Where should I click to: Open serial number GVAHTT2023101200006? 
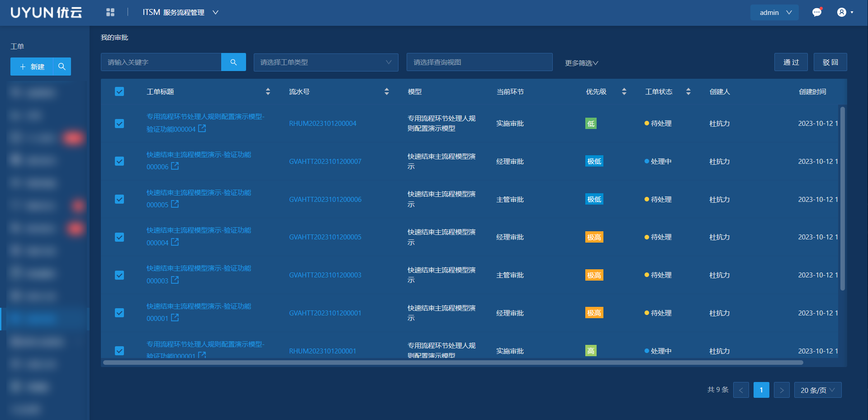[325, 200]
